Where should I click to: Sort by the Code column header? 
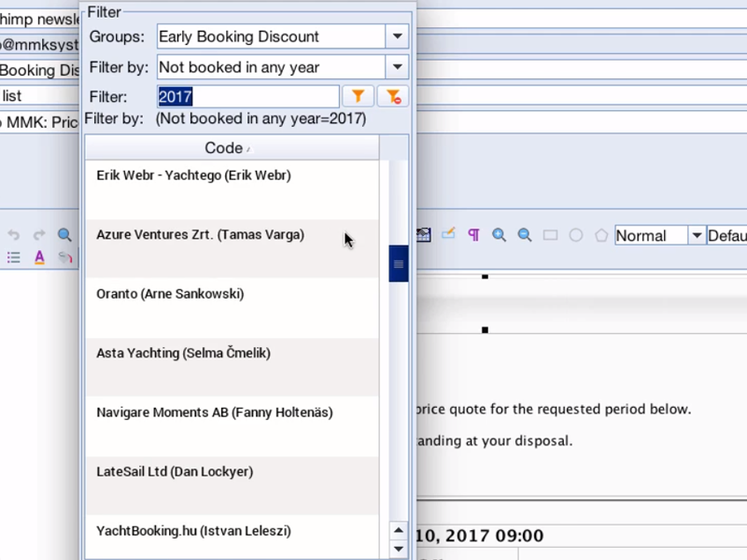click(231, 147)
